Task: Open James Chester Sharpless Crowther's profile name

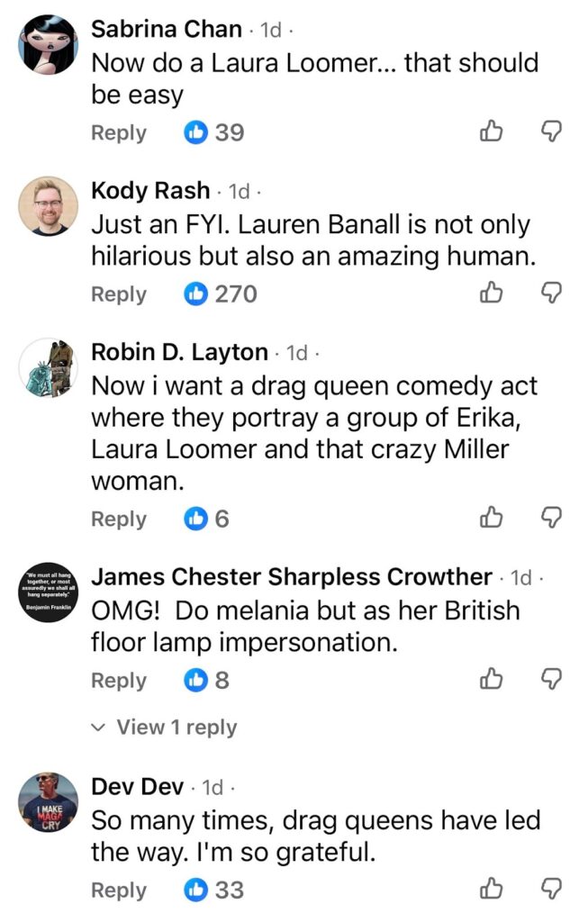Action: click(x=293, y=576)
